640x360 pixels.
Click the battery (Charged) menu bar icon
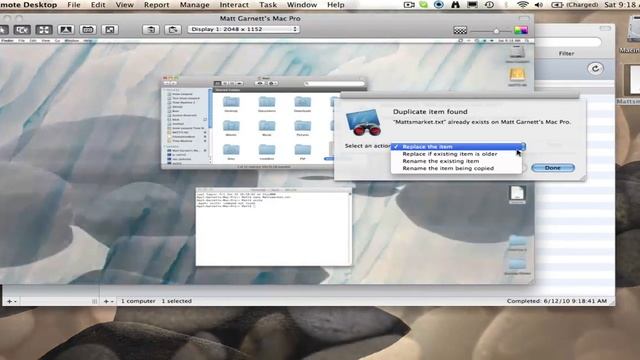574,5
